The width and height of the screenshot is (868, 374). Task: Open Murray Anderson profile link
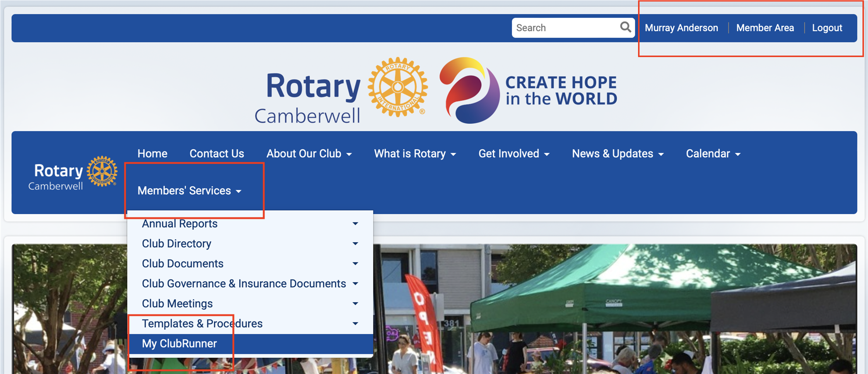(681, 28)
